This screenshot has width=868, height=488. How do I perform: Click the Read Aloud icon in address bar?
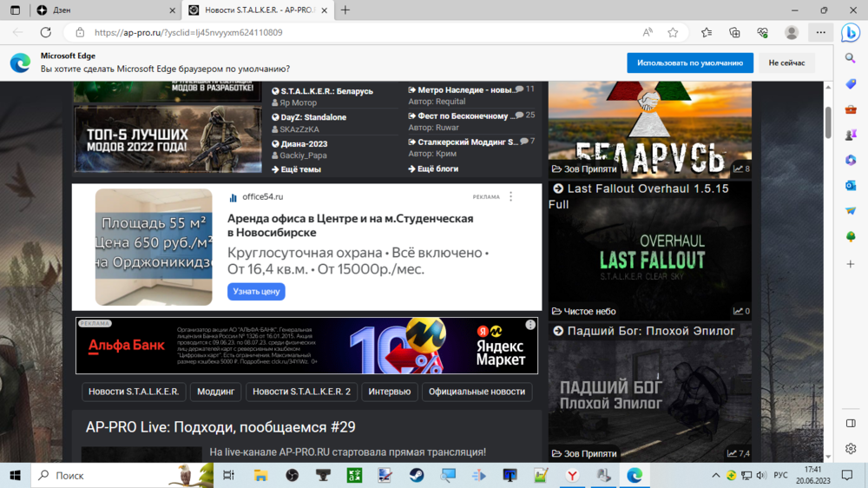(x=648, y=32)
